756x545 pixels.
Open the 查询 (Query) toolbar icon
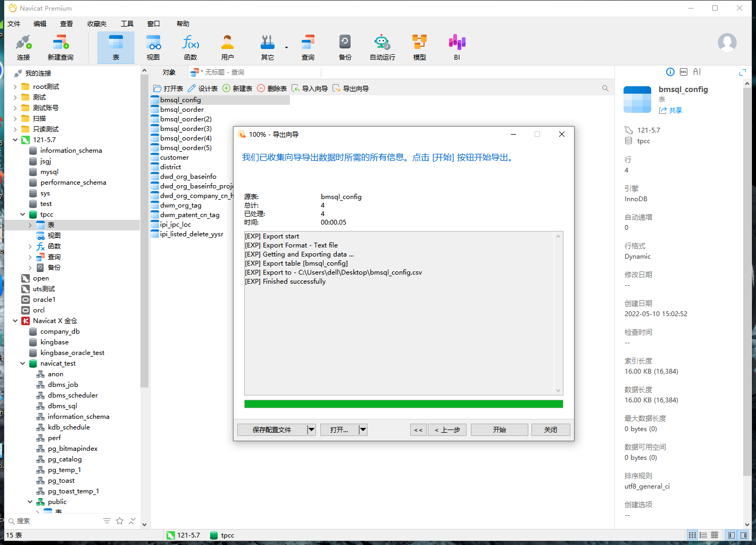coord(308,47)
